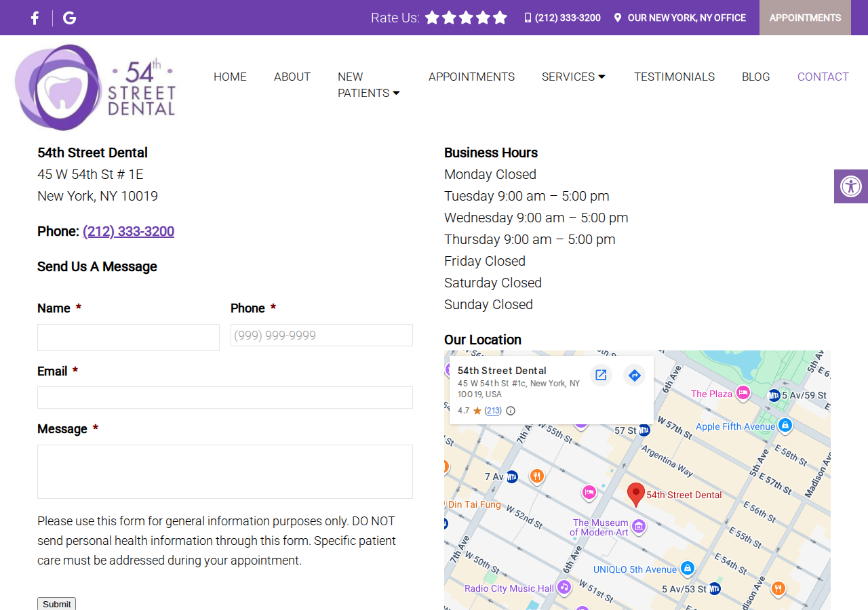Click the restaurant marker near 7 Av

536,476
